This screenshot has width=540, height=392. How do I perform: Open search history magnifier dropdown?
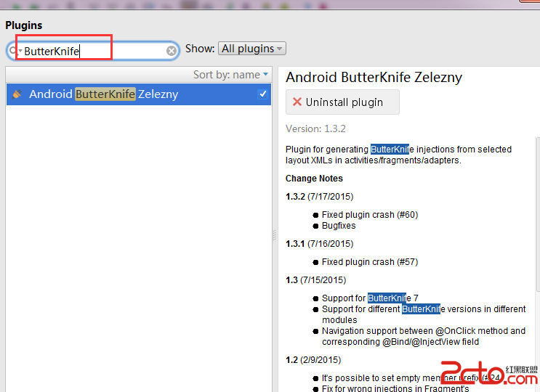[x=14, y=51]
